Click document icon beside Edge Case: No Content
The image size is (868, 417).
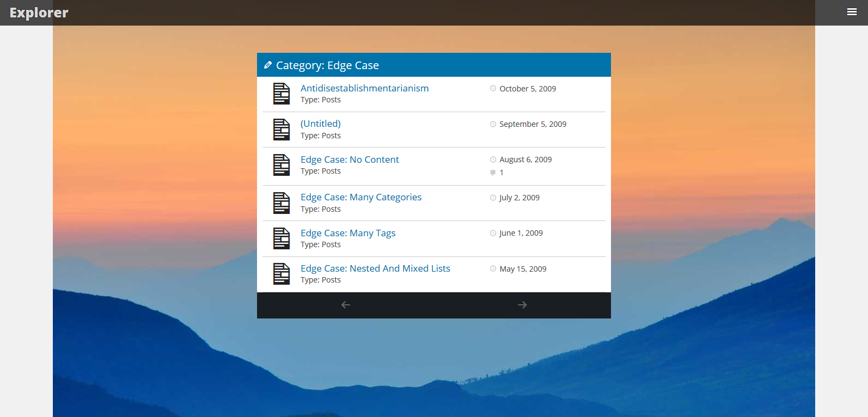(281, 165)
